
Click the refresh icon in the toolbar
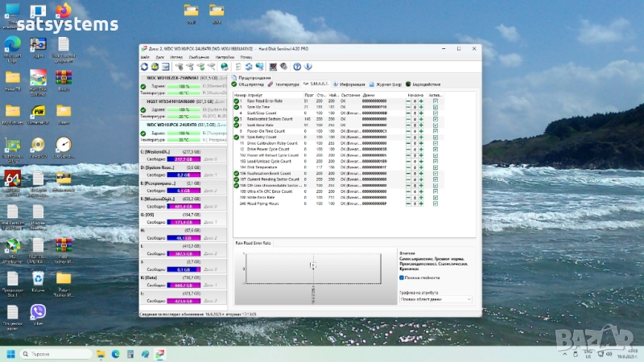(144, 66)
